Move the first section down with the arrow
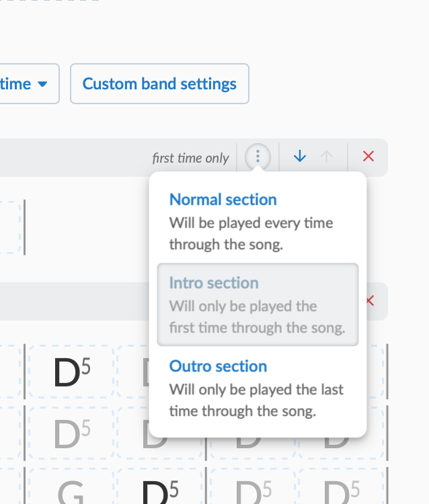Viewport: 429px width, 504px height. [x=300, y=157]
